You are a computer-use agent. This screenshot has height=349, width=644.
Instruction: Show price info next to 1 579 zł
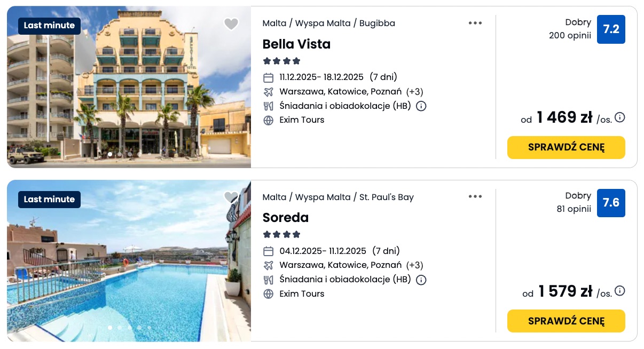[619, 291]
